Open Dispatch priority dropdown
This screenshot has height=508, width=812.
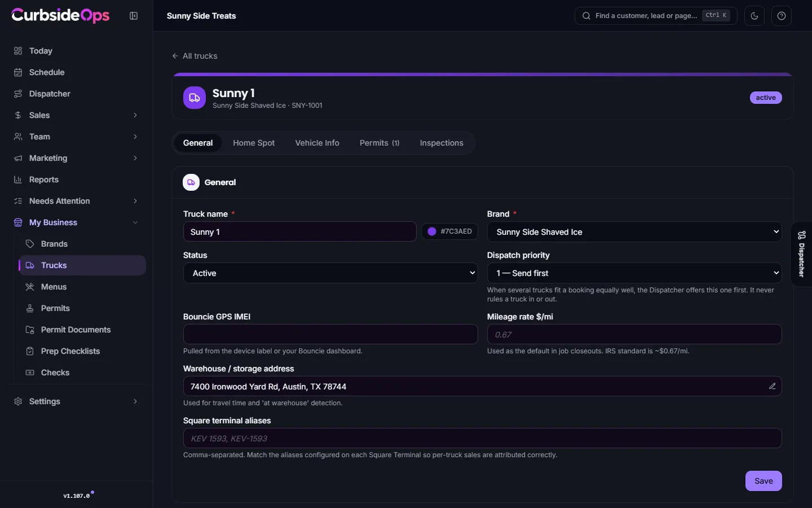click(x=634, y=273)
